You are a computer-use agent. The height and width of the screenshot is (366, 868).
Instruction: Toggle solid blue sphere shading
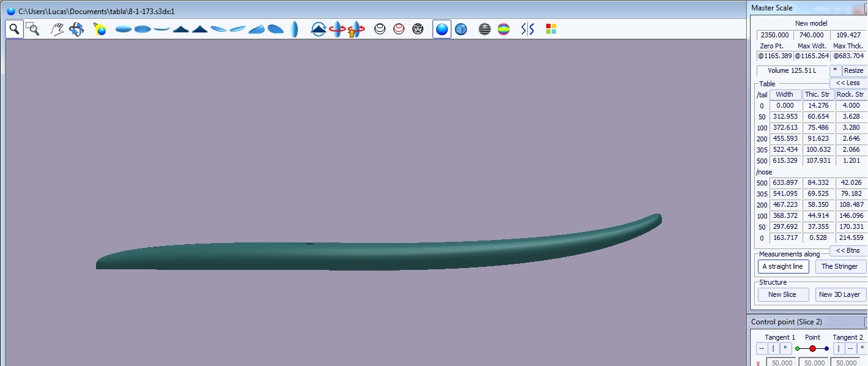442,29
